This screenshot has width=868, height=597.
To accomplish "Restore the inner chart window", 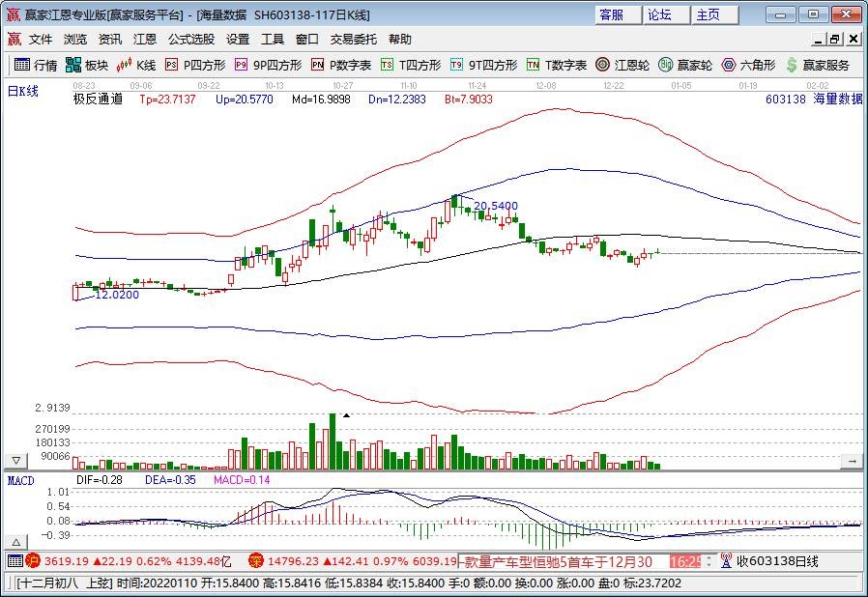I will [835, 40].
